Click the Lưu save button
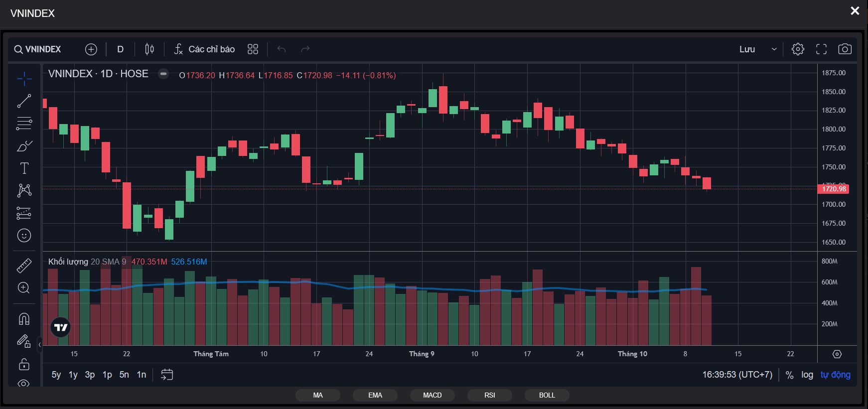The image size is (868, 409). tap(747, 49)
